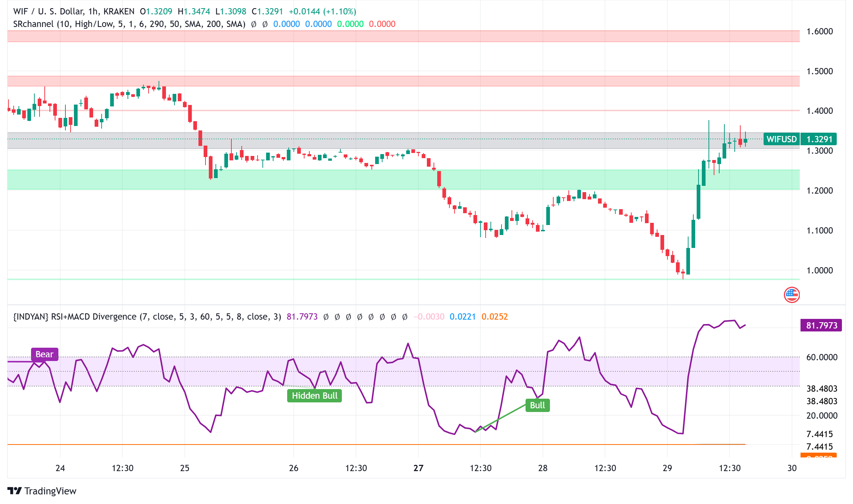This screenshot has height=504, width=853.
Task: Click the 1.6000 level on price scale
Action: (x=819, y=31)
